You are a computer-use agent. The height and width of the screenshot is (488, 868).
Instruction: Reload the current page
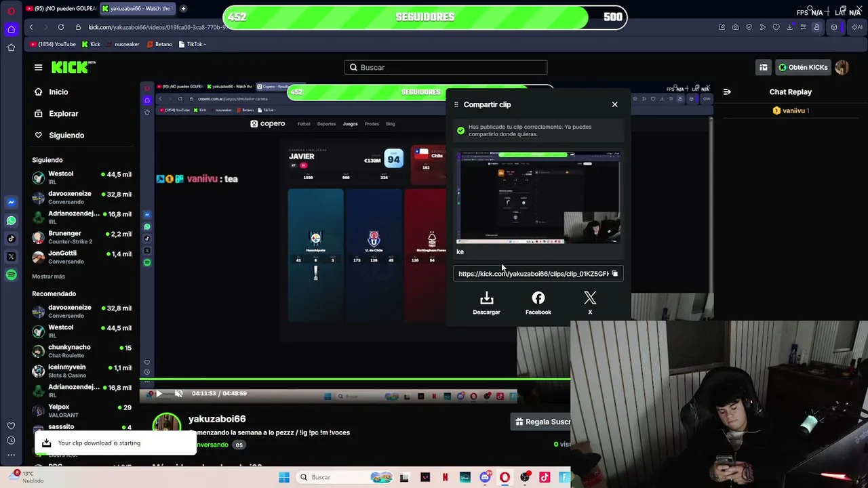(x=61, y=27)
